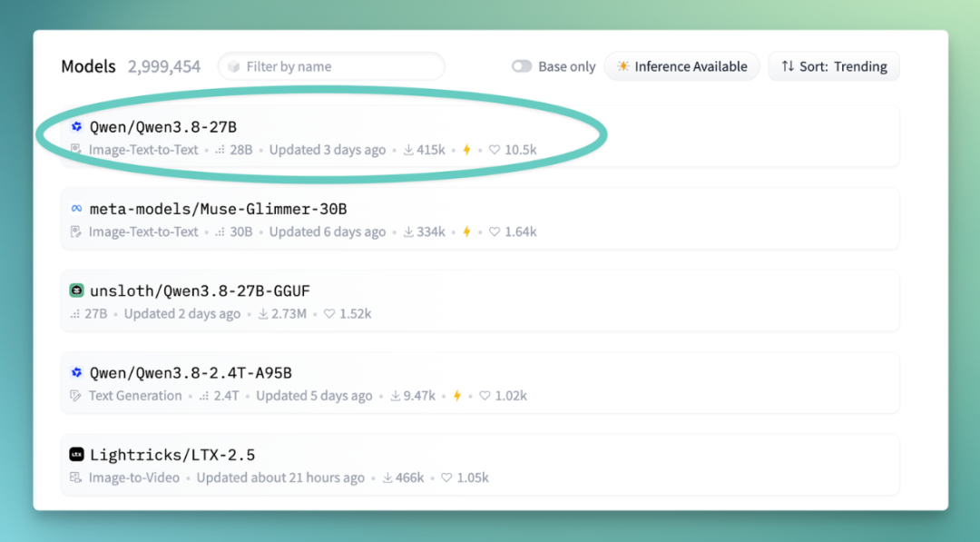
Task: Click 'Updated about 21 hours ago' text
Action: click(280, 477)
